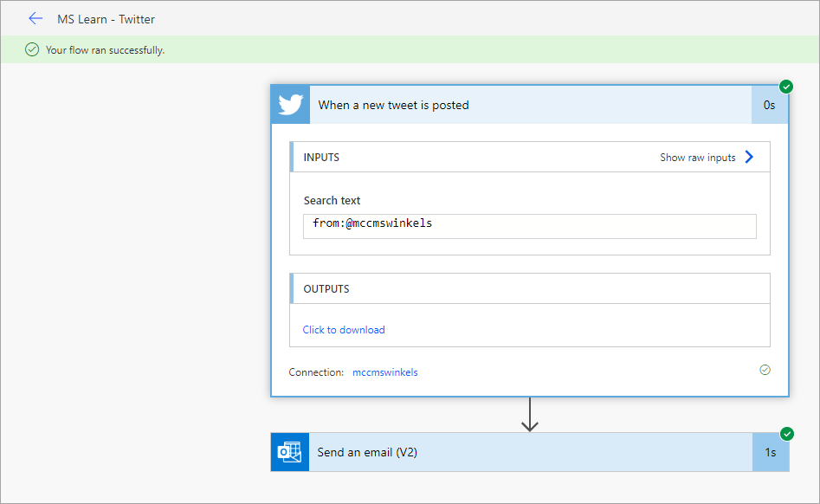
Task: Click the 'Connection:' label
Action: (316, 372)
